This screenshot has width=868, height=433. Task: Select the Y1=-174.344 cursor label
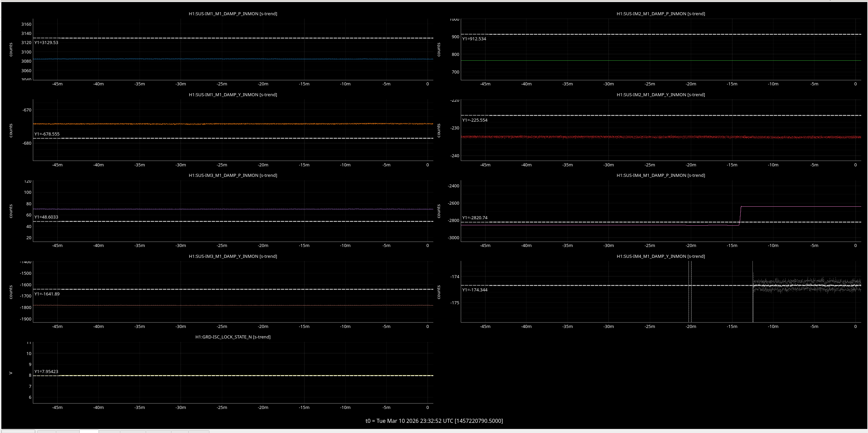click(475, 290)
